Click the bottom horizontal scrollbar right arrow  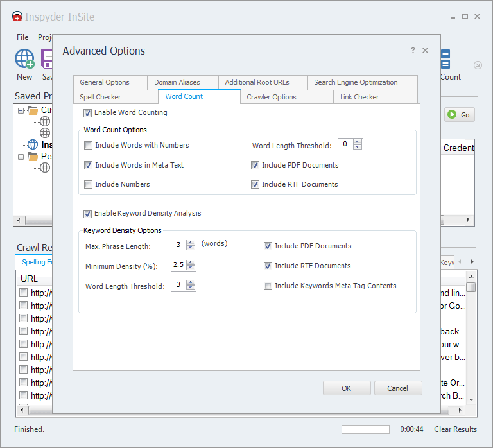pos(460,410)
